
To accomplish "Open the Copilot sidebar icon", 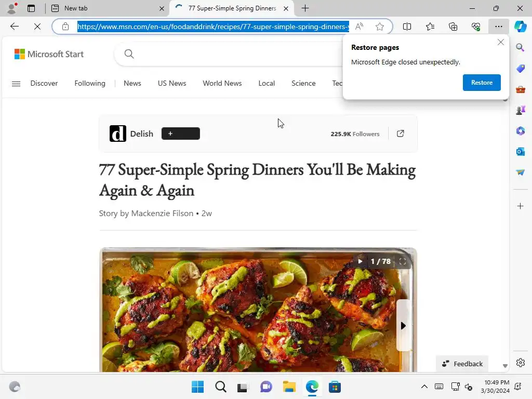I will [x=520, y=26].
